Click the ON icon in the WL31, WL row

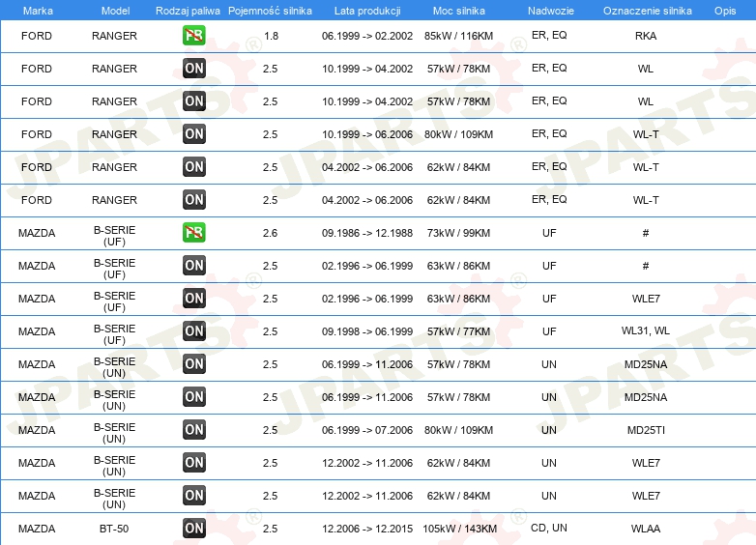tap(193, 331)
